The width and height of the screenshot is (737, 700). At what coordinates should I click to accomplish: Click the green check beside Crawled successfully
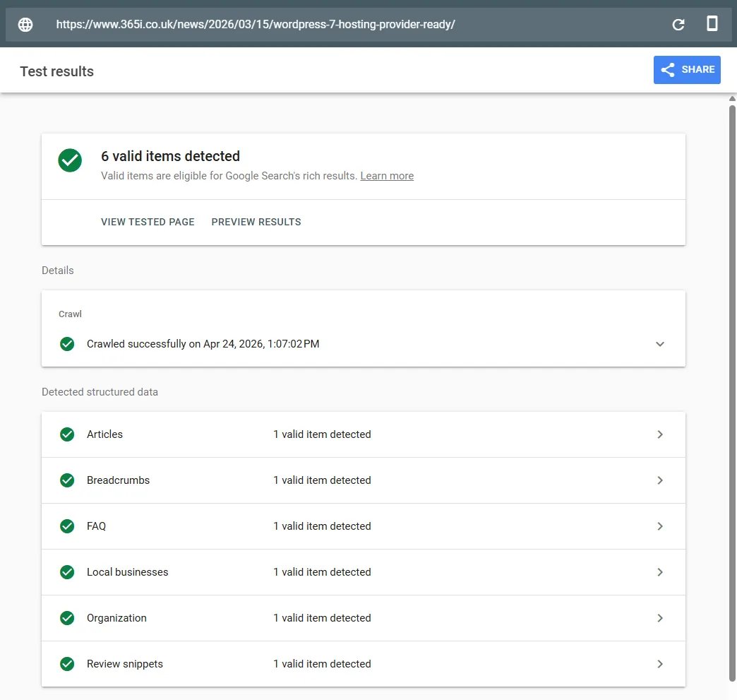point(67,344)
